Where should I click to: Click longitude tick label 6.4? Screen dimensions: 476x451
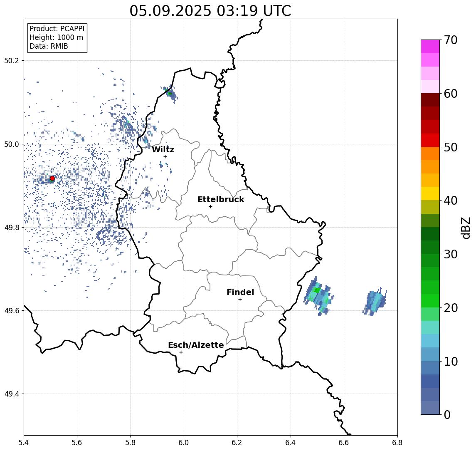pos(291,443)
